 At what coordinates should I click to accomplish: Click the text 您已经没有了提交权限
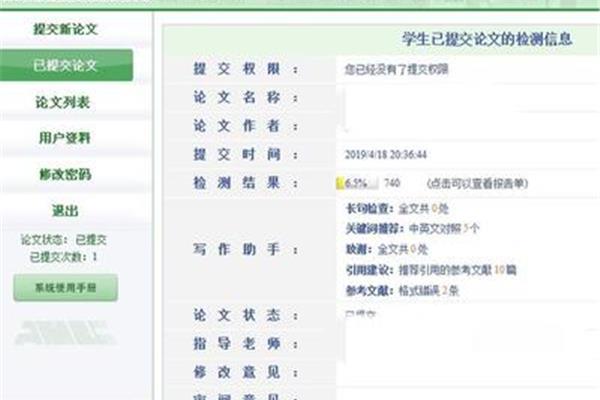(396, 69)
